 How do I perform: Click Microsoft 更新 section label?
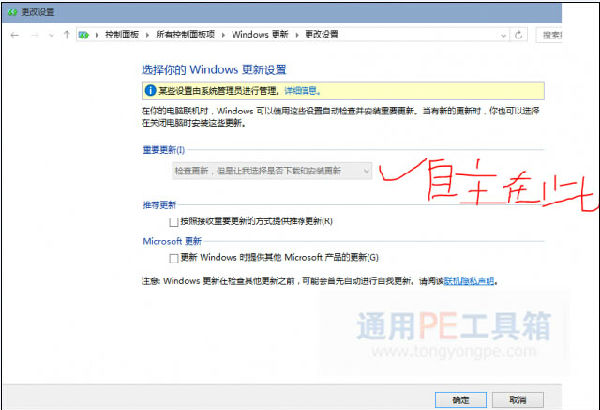click(172, 242)
